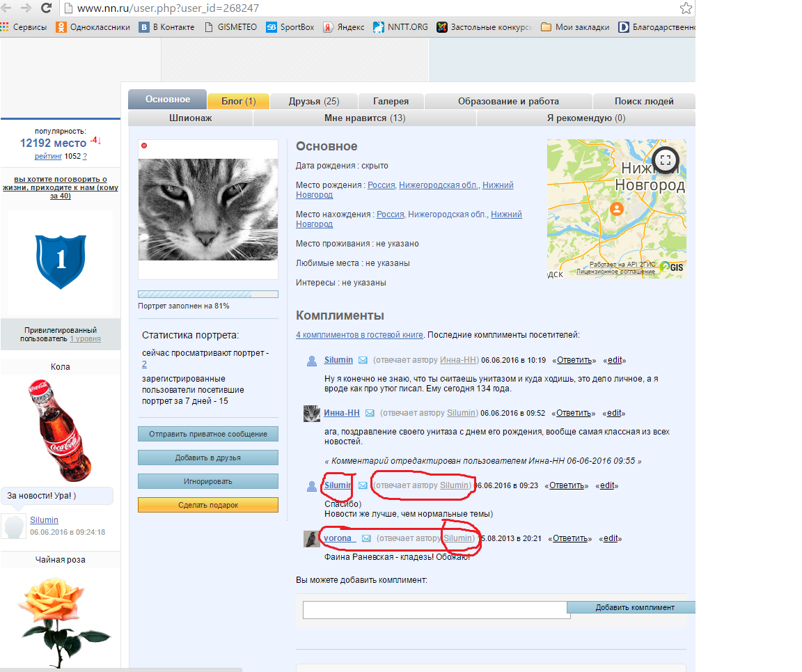This screenshot has height=672, width=802.
Task: Open the Лицензионное соглашение map link
Action: pyautogui.click(x=615, y=272)
